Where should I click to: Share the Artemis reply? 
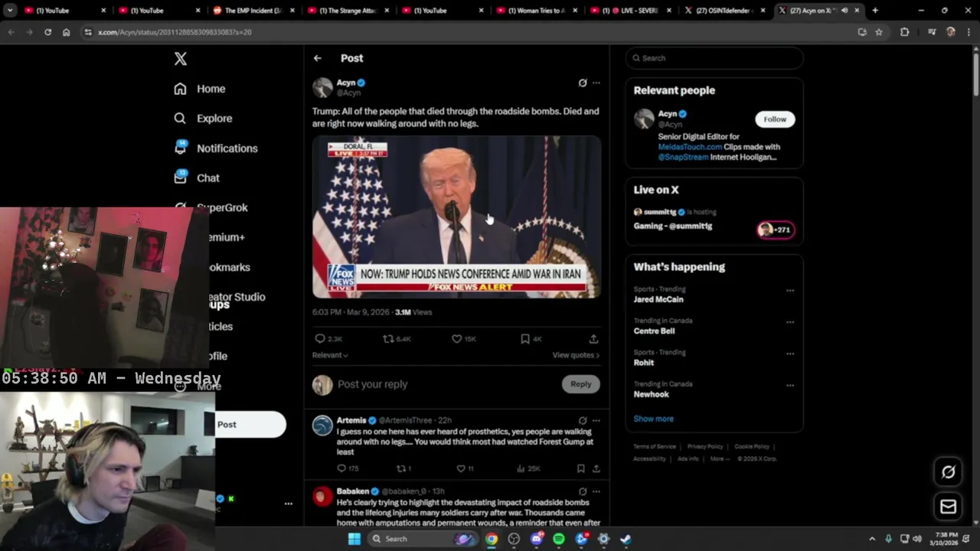coord(596,468)
